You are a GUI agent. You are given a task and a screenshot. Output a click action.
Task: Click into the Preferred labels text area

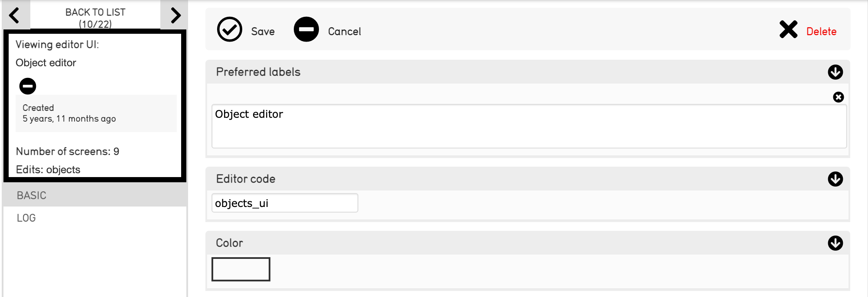(x=529, y=126)
